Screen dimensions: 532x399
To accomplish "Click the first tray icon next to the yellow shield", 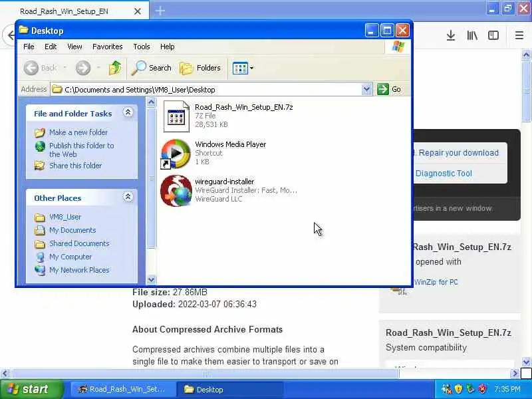I will point(446,389).
